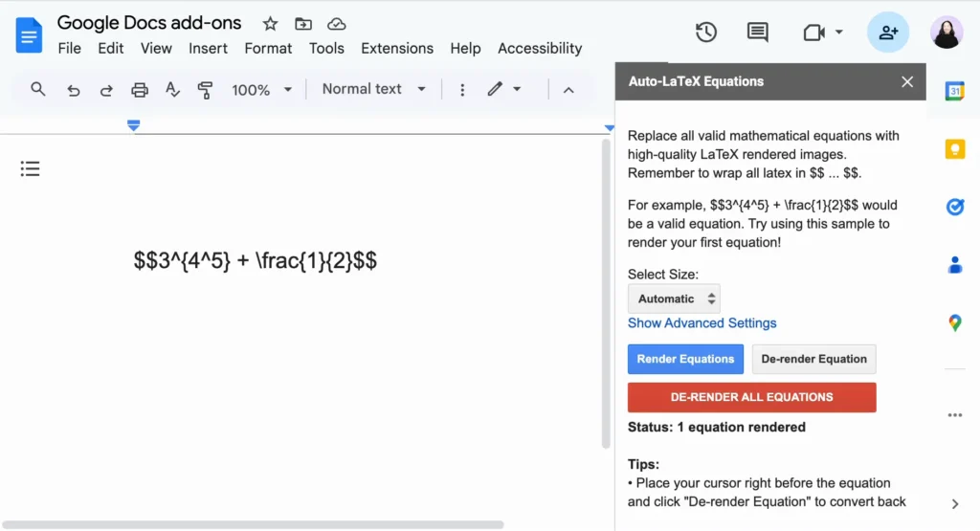This screenshot has height=531, width=980.
Task: Redo the last action
Action: [x=106, y=90]
